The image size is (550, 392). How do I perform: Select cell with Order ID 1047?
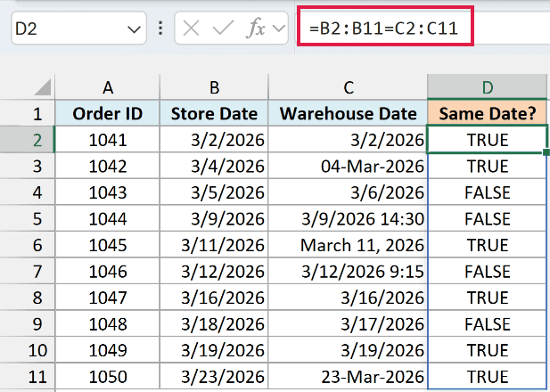click(108, 298)
